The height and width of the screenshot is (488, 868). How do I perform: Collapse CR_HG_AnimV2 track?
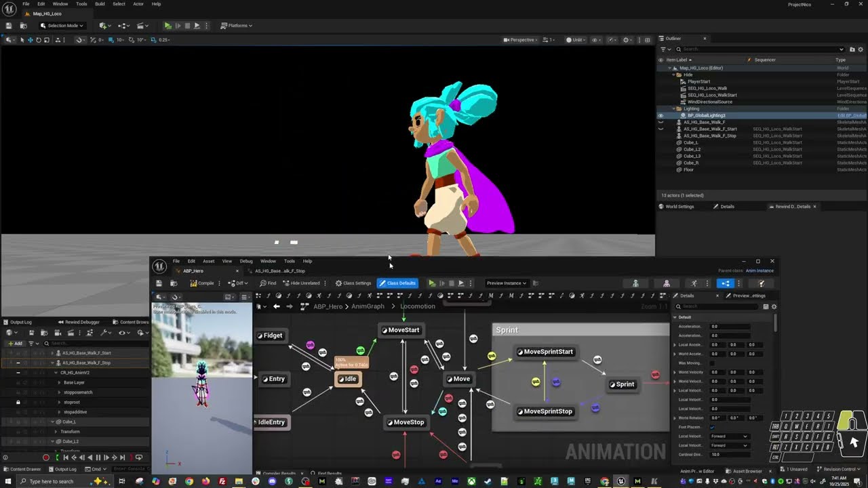point(56,373)
